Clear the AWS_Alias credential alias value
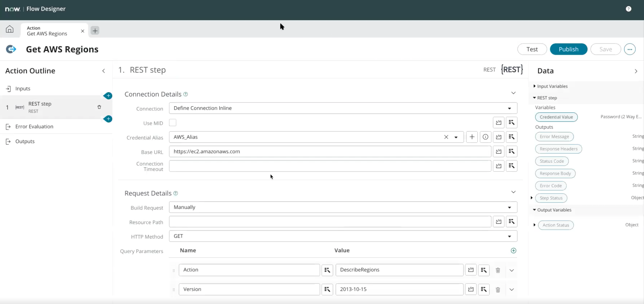This screenshot has width=644, height=304. (x=446, y=137)
